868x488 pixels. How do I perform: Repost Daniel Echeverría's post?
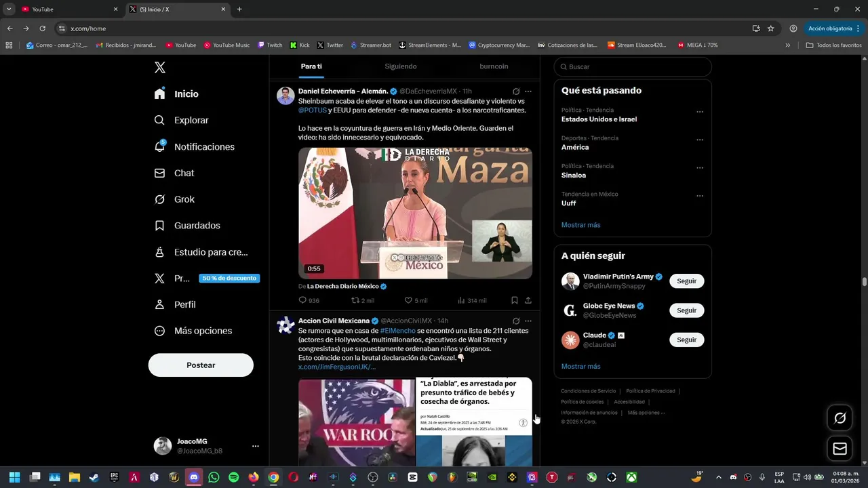click(362, 300)
